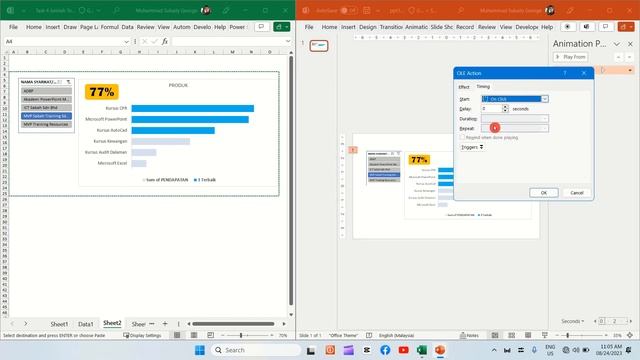
Task: Open the Windows Start menu
Action: tap(200, 350)
